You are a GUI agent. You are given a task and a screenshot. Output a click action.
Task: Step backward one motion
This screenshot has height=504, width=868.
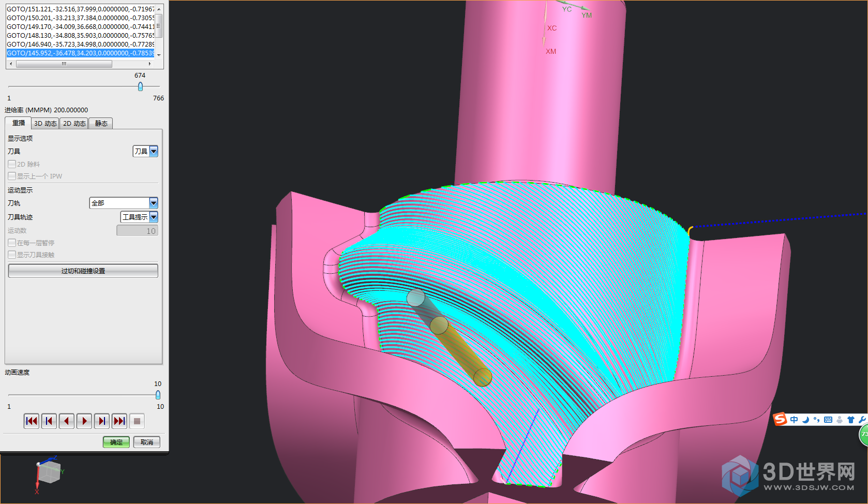(x=67, y=421)
